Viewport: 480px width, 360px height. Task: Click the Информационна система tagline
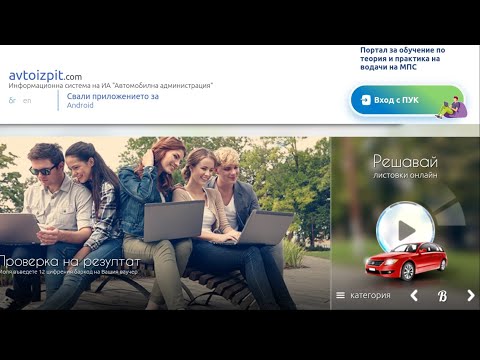pyautogui.click(x=111, y=86)
